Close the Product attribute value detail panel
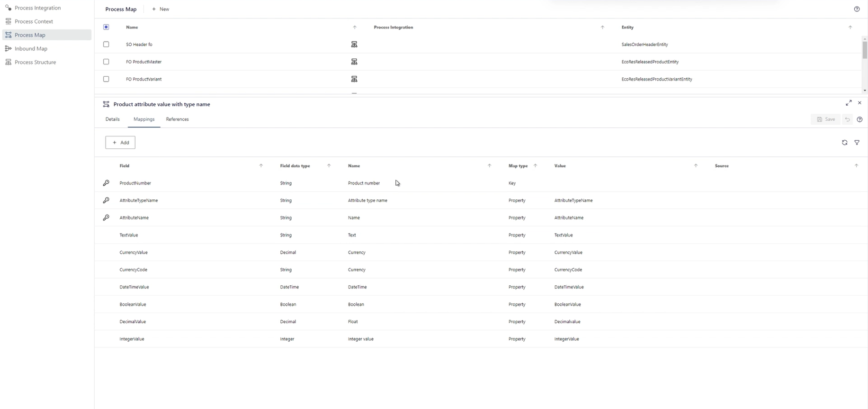This screenshot has width=868, height=409. (x=859, y=103)
